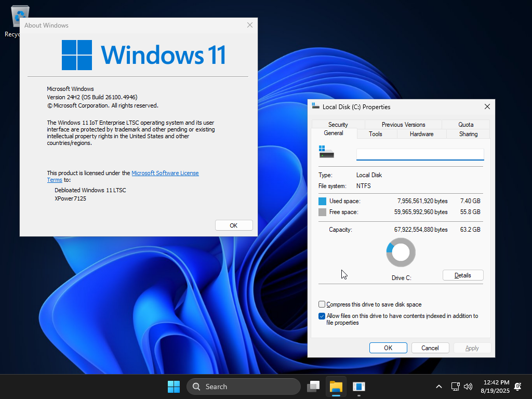Click the "Microsoft Windows" line in About Windows
The image size is (532, 399).
70,89
